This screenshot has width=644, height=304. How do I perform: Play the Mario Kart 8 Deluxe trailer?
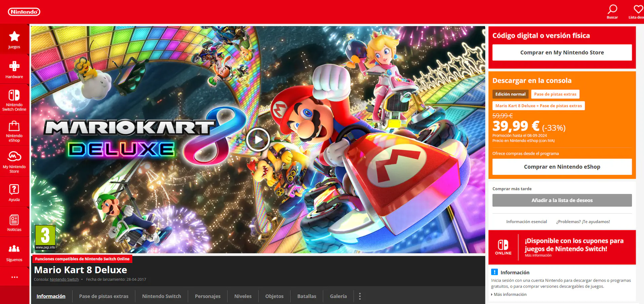point(258,140)
